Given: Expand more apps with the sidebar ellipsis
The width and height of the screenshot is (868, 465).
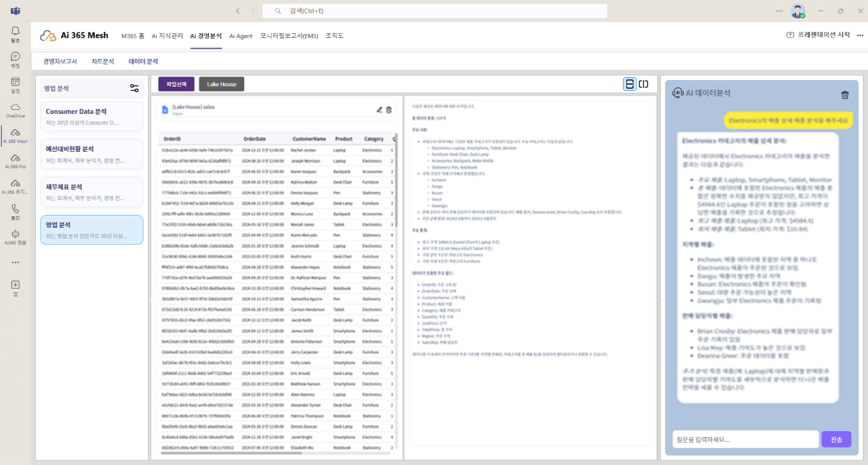Looking at the screenshot, I should (x=15, y=262).
